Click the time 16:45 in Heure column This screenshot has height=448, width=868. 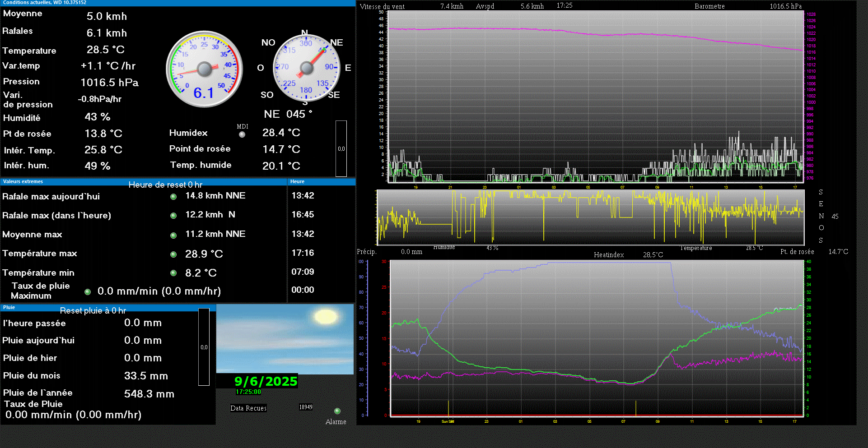click(303, 215)
